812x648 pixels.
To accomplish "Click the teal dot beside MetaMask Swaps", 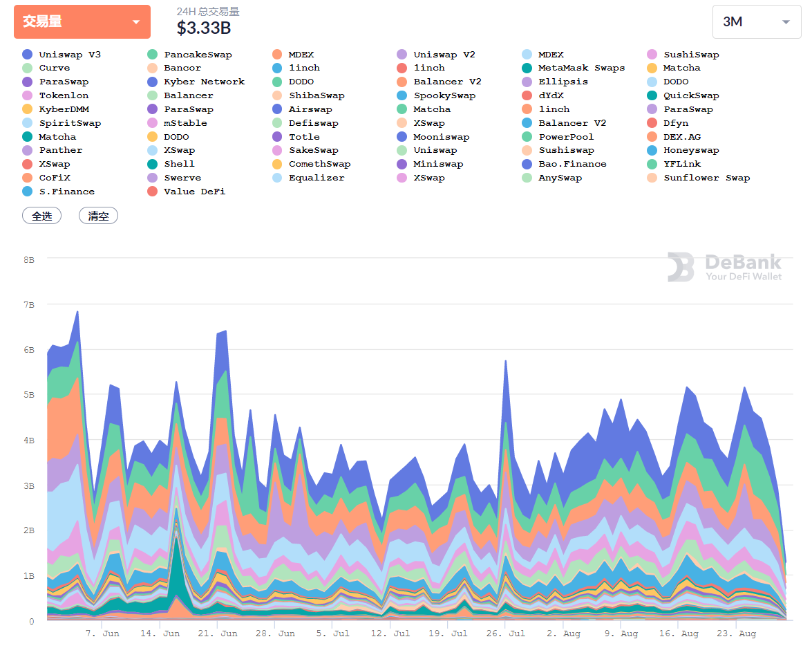I will [x=527, y=68].
